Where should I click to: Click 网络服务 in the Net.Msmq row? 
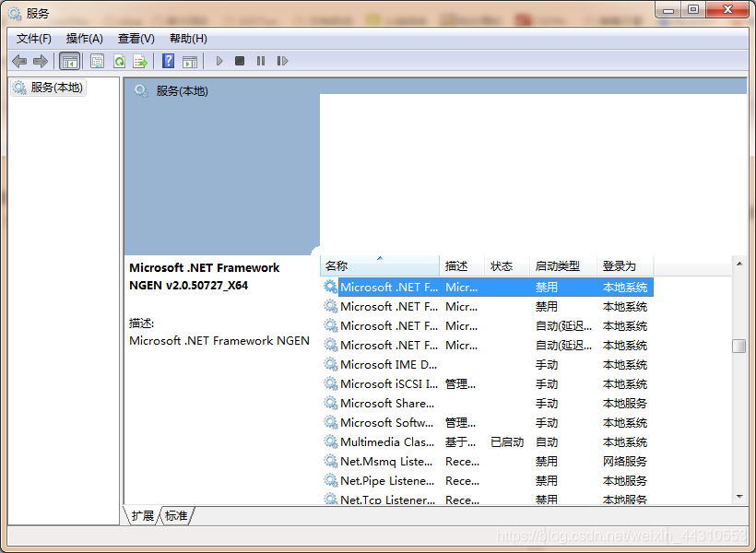[x=625, y=462]
